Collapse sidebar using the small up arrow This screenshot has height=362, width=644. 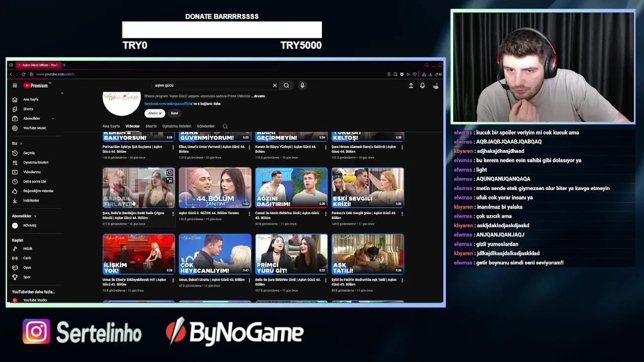[x=62, y=94]
